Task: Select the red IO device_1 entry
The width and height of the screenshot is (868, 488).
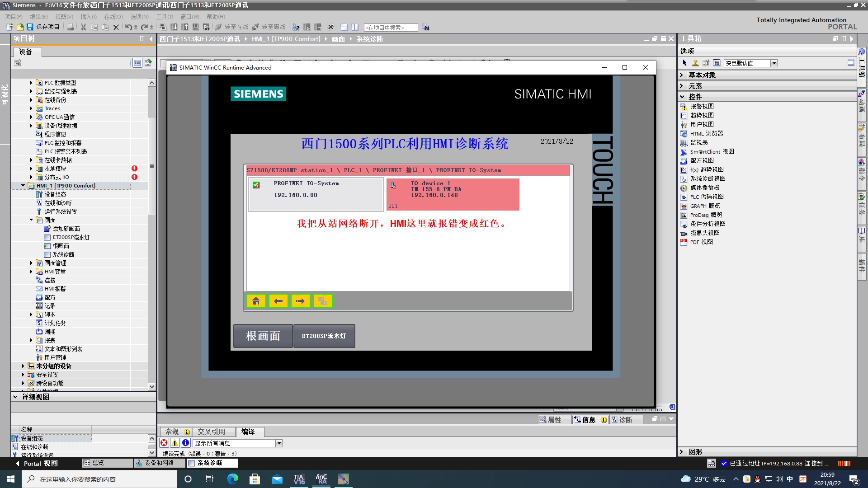Action: click(x=453, y=194)
